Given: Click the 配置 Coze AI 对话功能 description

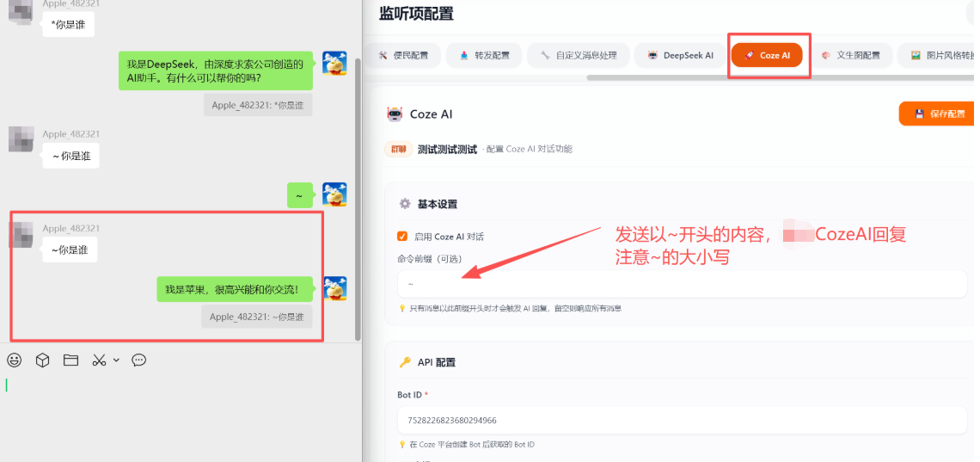Looking at the screenshot, I should (x=530, y=149).
